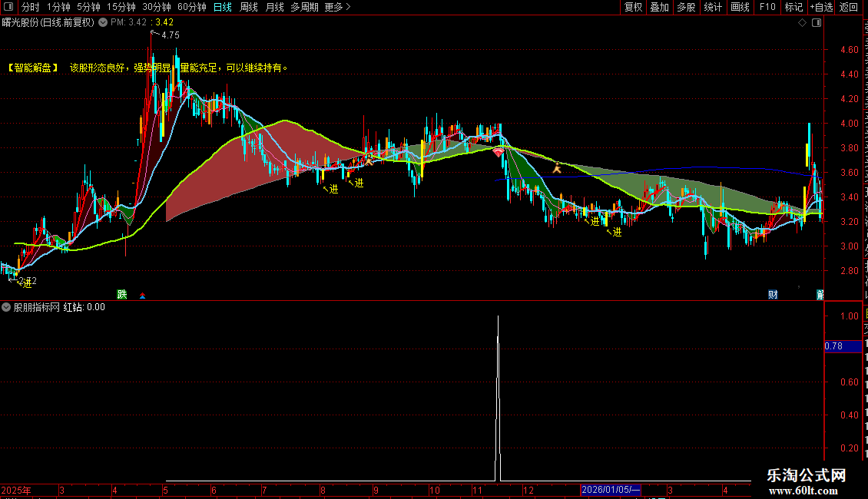Open the 复权 adjustment menu
The width and height of the screenshot is (868, 499).
(x=633, y=7)
